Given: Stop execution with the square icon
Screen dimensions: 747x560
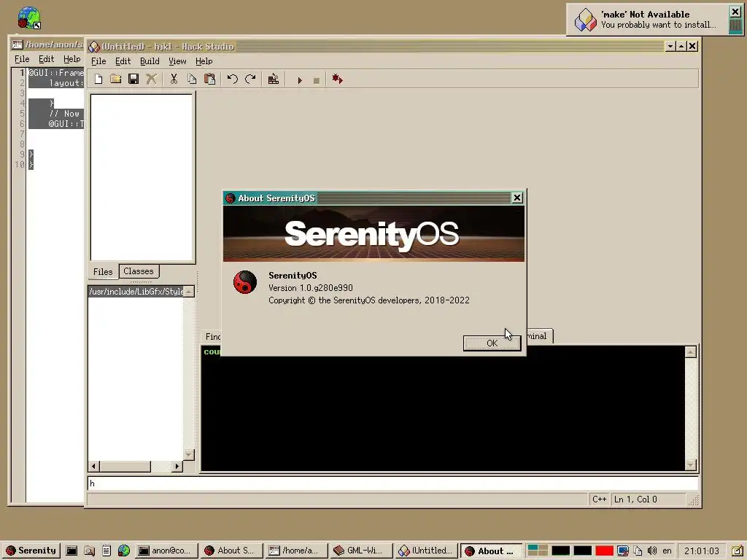Looking at the screenshot, I should [x=317, y=80].
